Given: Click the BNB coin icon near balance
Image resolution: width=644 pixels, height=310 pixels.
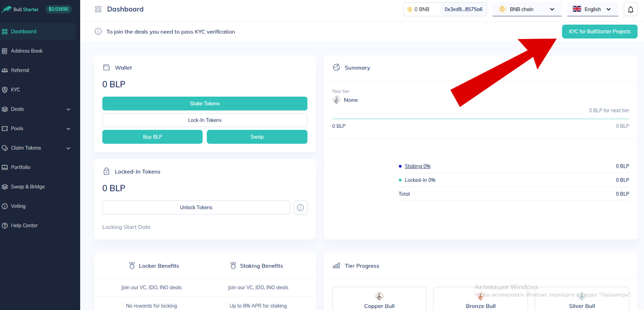Looking at the screenshot, I should [x=410, y=9].
